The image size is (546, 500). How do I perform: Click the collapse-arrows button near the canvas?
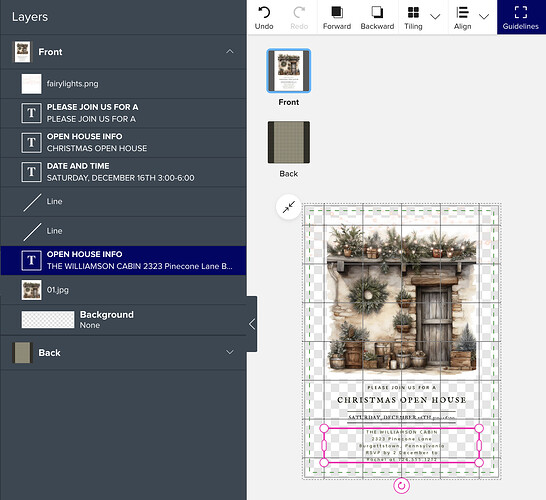coord(289,207)
